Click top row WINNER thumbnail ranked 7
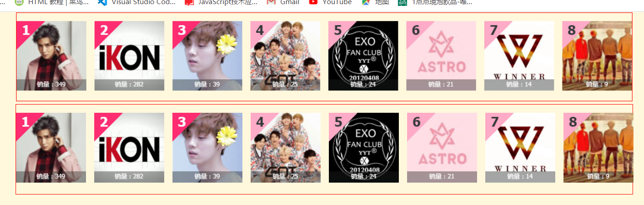 (x=519, y=56)
